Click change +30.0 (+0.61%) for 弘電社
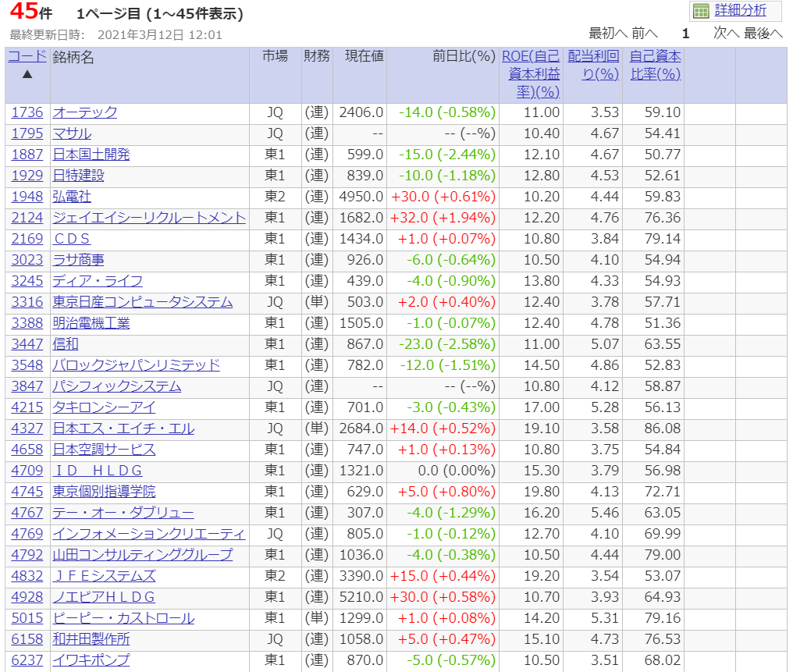 (443, 197)
